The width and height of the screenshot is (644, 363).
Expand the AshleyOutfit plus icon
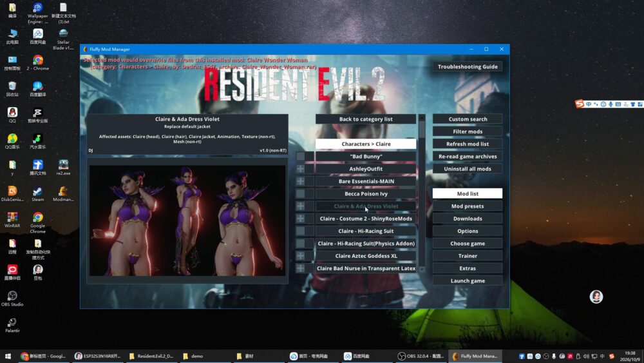[x=301, y=168]
